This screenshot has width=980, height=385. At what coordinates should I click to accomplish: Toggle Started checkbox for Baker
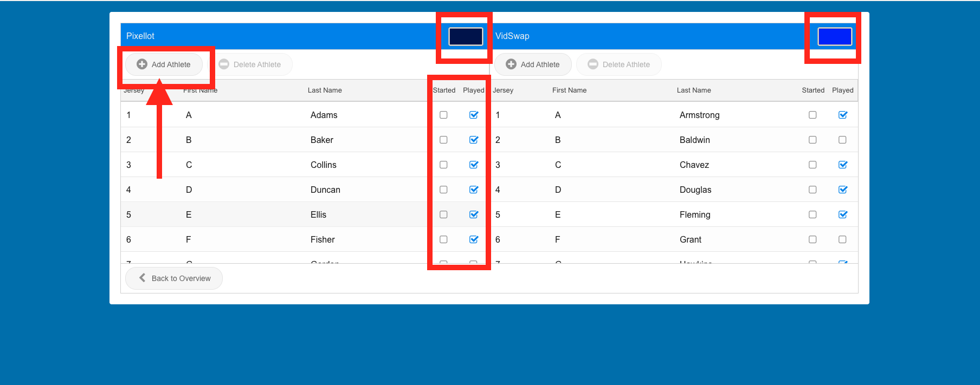[x=443, y=140]
